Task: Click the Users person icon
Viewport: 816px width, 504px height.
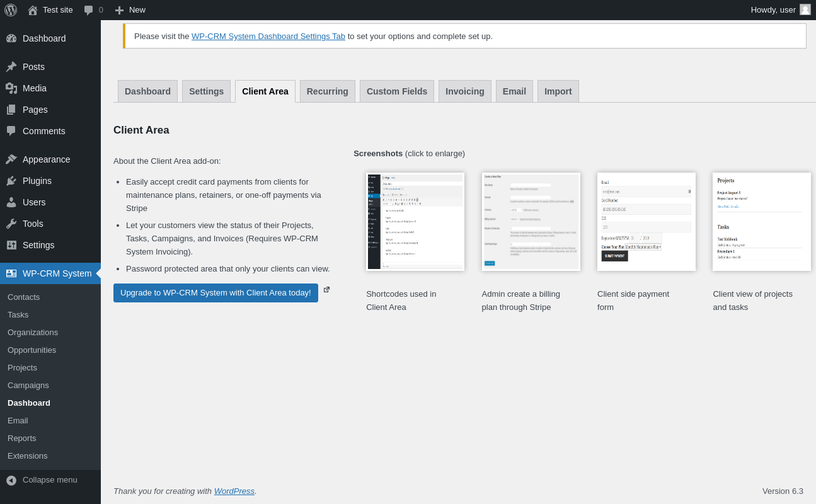Action: point(11,202)
